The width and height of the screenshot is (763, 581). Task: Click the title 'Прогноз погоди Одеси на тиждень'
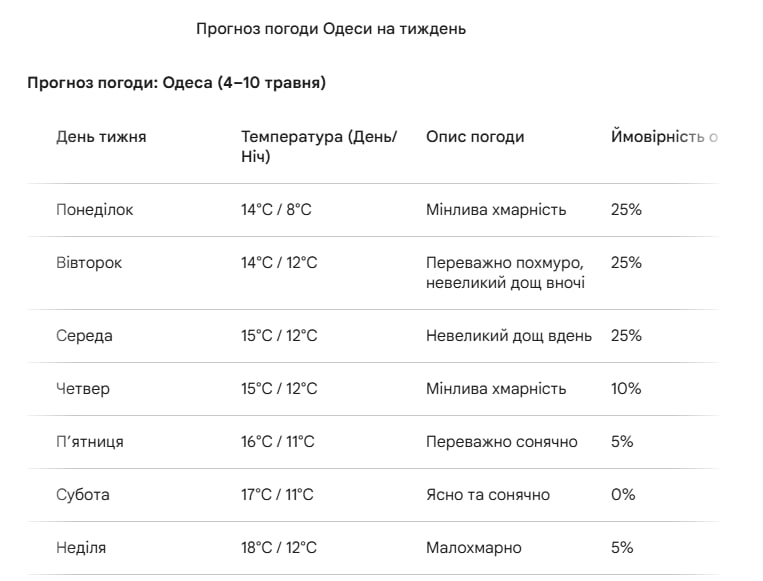click(x=331, y=29)
